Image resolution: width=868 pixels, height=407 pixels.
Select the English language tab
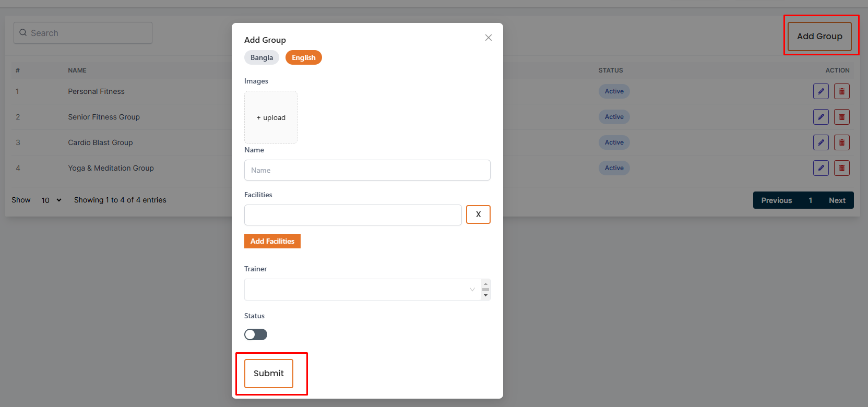coord(303,57)
